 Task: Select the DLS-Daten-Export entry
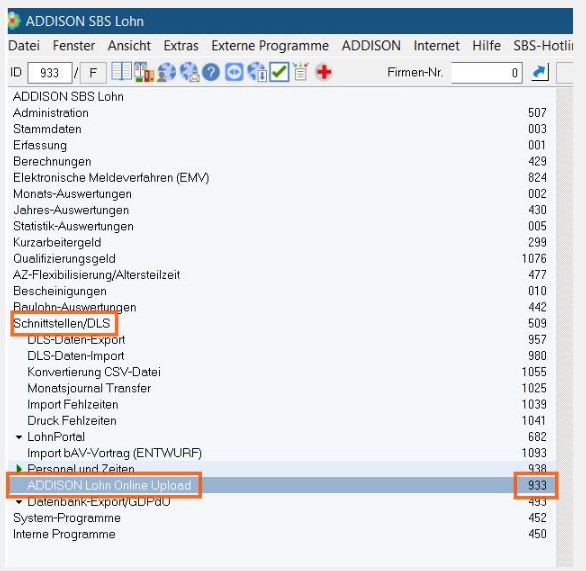click(x=76, y=340)
